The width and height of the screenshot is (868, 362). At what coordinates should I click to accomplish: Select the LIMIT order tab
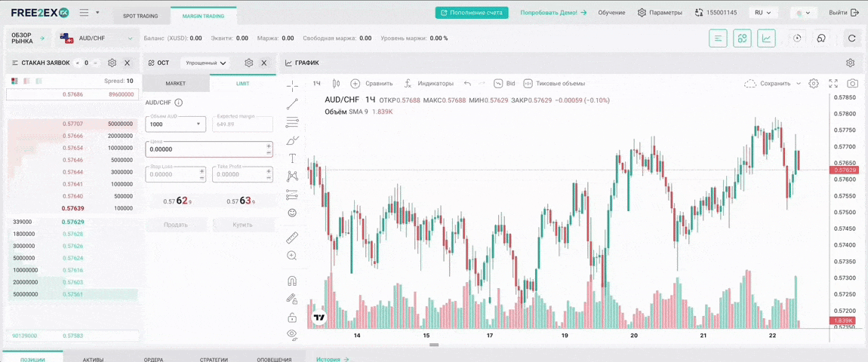point(242,84)
